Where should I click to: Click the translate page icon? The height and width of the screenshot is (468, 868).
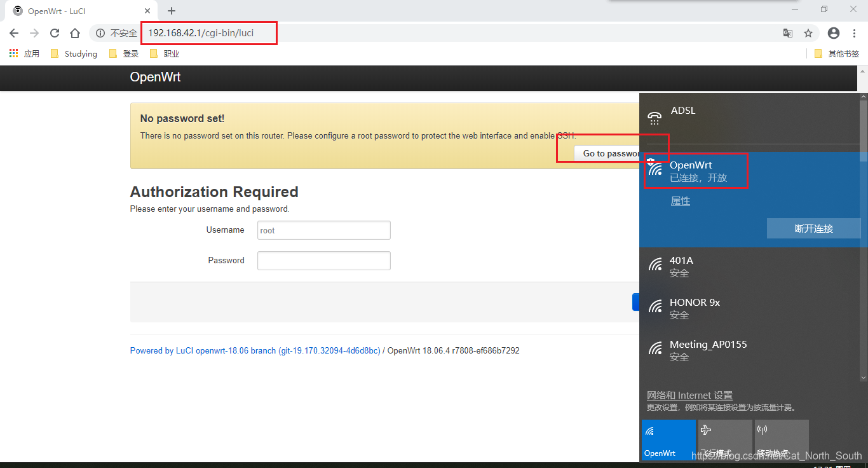click(x=788, y=33)
